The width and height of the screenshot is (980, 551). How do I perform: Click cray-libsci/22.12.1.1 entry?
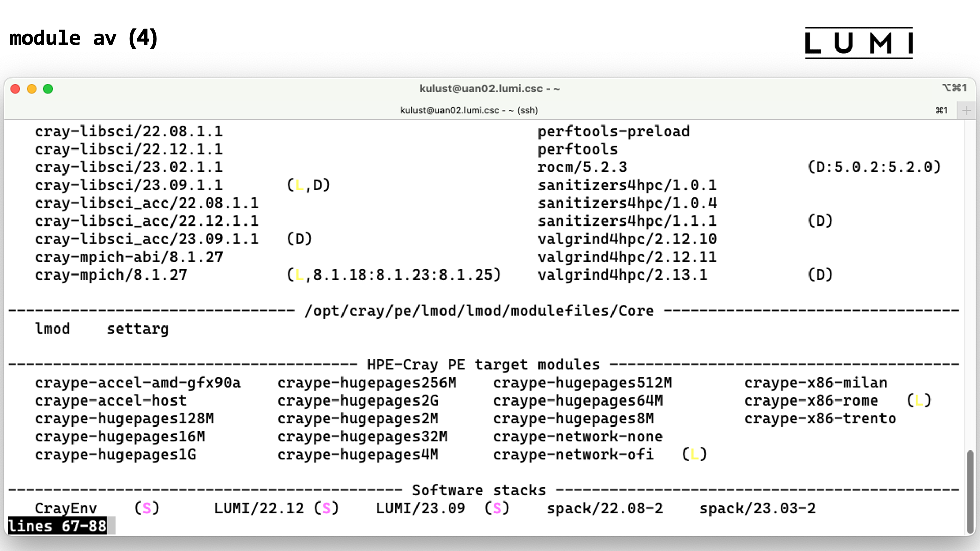pyautogui.click(x=129, y=149)
